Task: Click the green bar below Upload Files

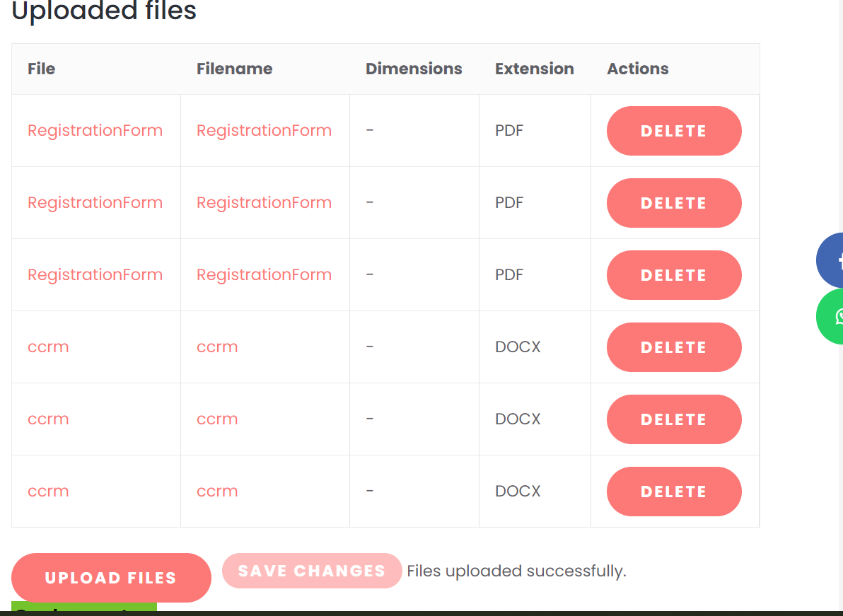Action: point(84,606)
